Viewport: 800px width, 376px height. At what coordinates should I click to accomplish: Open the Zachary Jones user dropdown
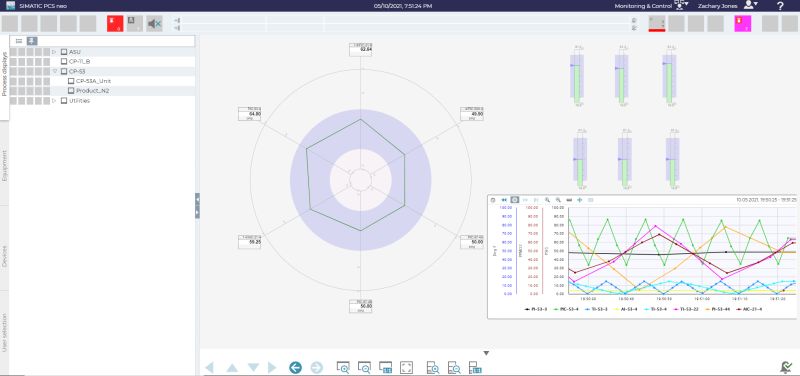[x=751, y=5]
